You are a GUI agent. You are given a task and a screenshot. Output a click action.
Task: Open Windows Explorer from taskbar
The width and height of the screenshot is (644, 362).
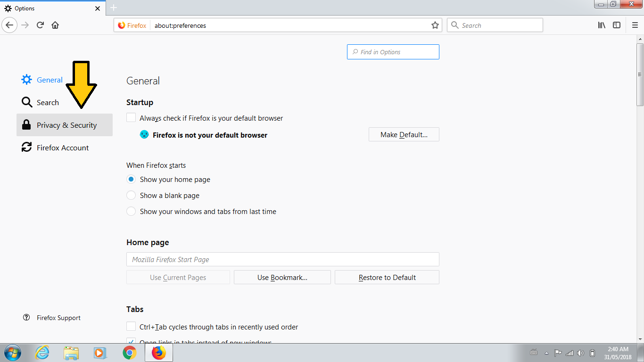tap(72, 353)
